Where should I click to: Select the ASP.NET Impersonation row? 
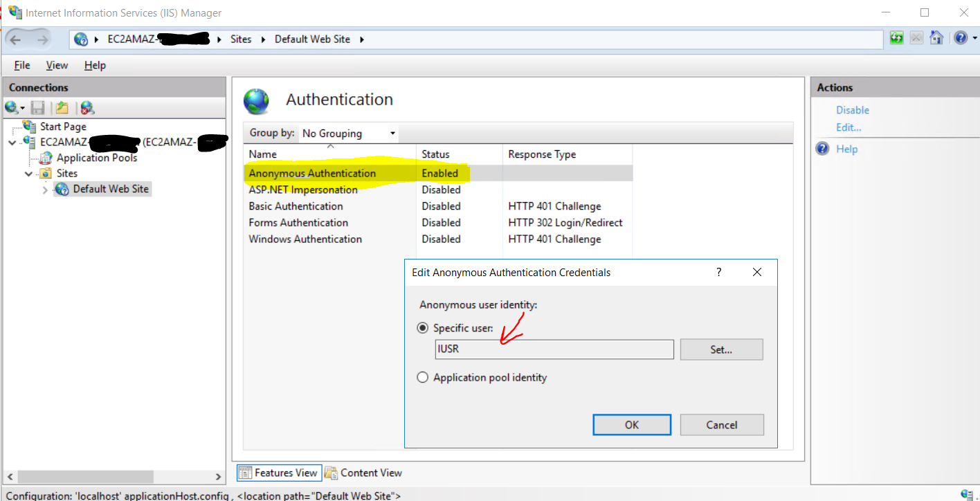(438, 190)
